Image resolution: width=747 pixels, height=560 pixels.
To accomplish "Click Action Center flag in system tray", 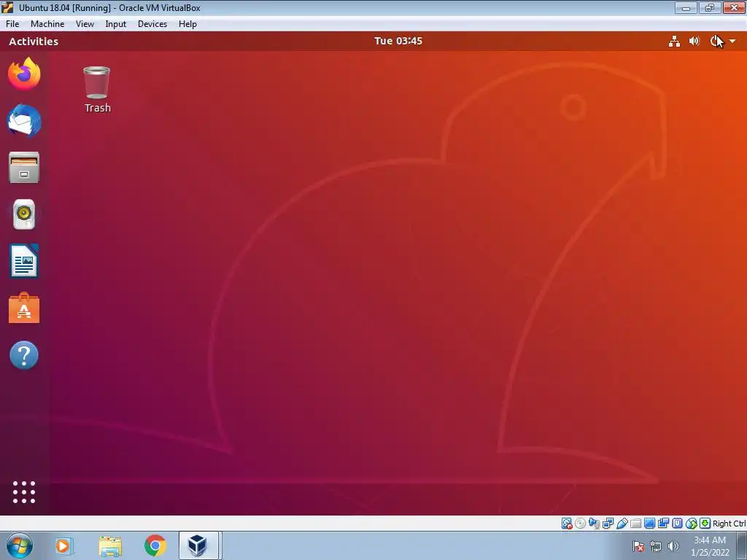I will pyautogui.click(x=638, y=546).
